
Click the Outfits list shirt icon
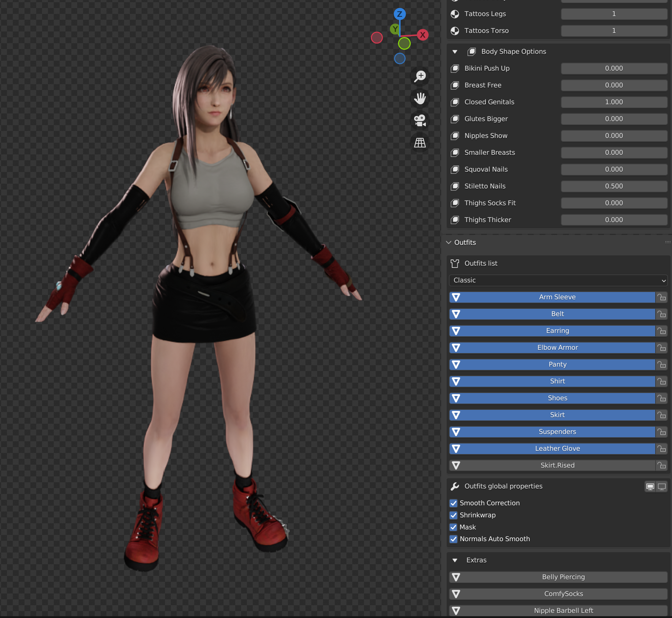point(455,263)
